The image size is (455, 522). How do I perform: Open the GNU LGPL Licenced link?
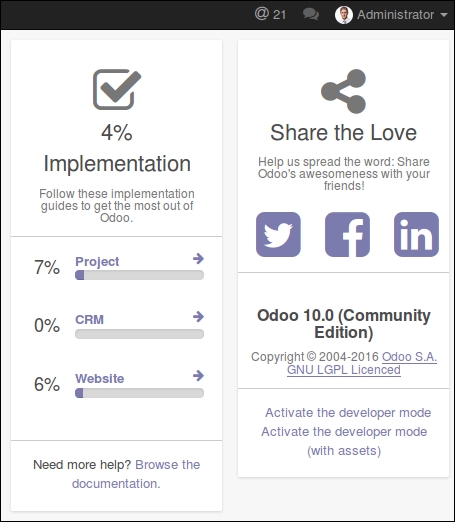[344, 370]
